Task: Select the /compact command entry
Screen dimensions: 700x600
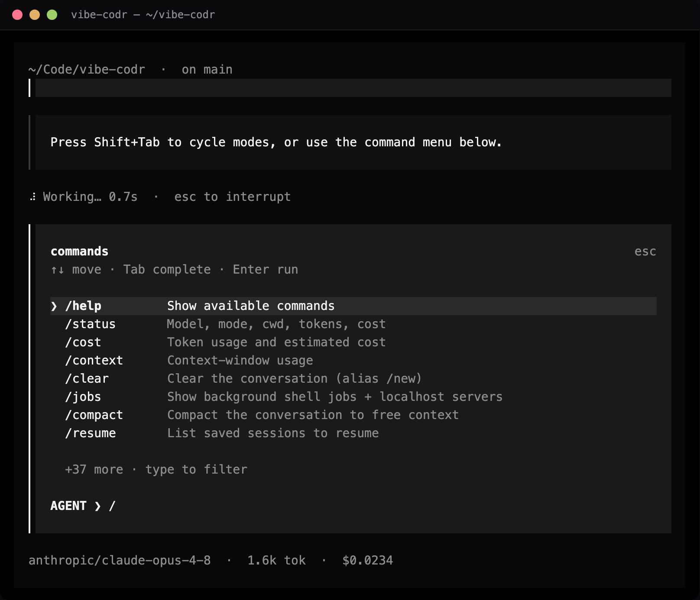Action: 353,415
